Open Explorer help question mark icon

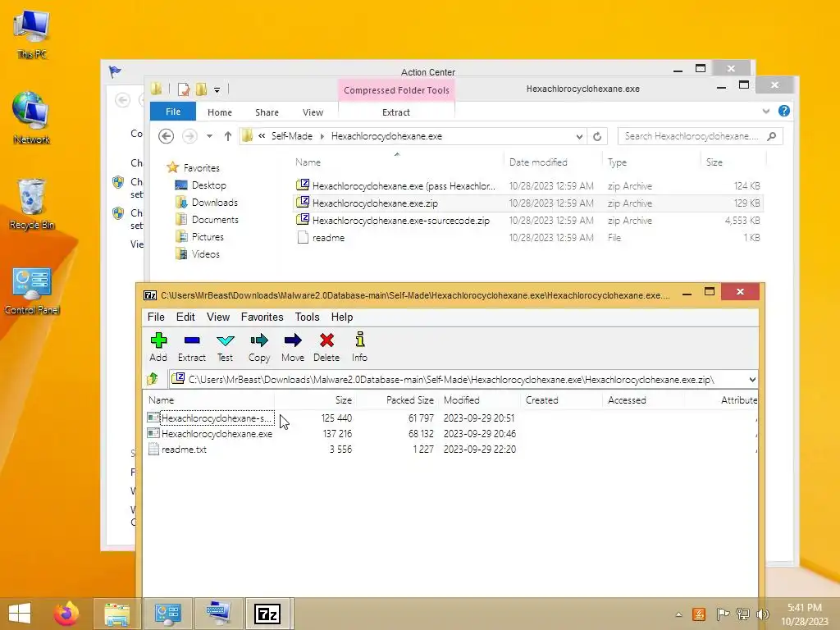[x=783, y=111]
